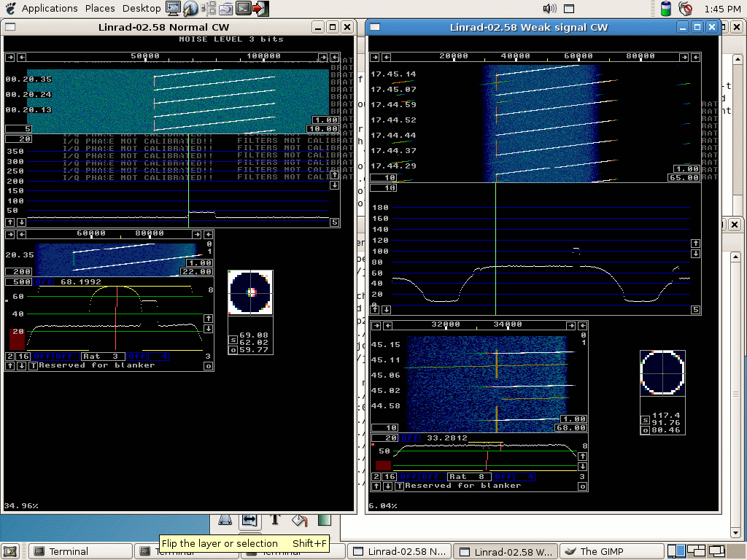The image size is (747, 560).
Task: Click the battery status icon
Action: 666,8
